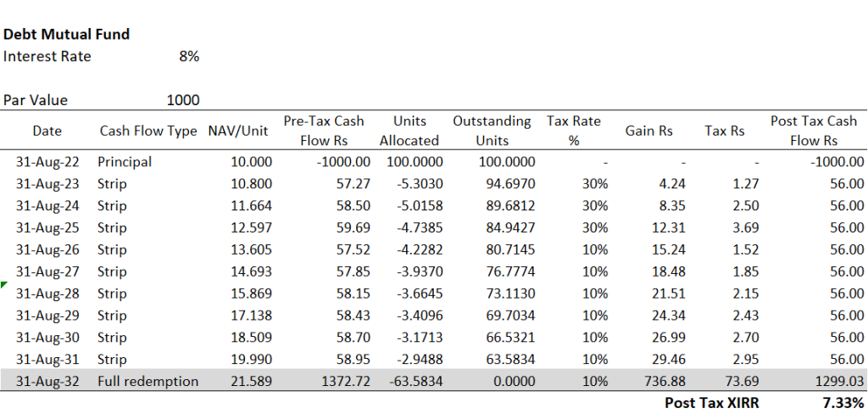Select the Full redemption cell
868x414 pixels.
tap(147, 381)
